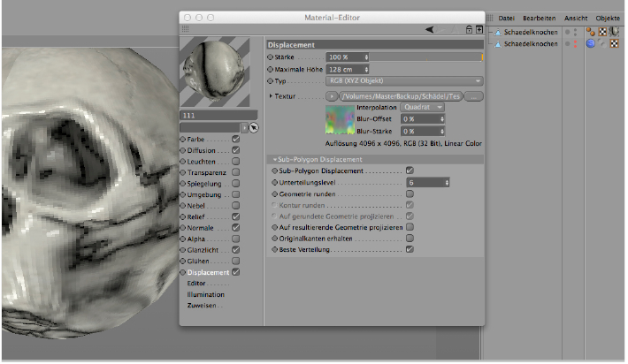Expand the Textur disclosure triangle
628x364 pixels.
coord(271,95)
